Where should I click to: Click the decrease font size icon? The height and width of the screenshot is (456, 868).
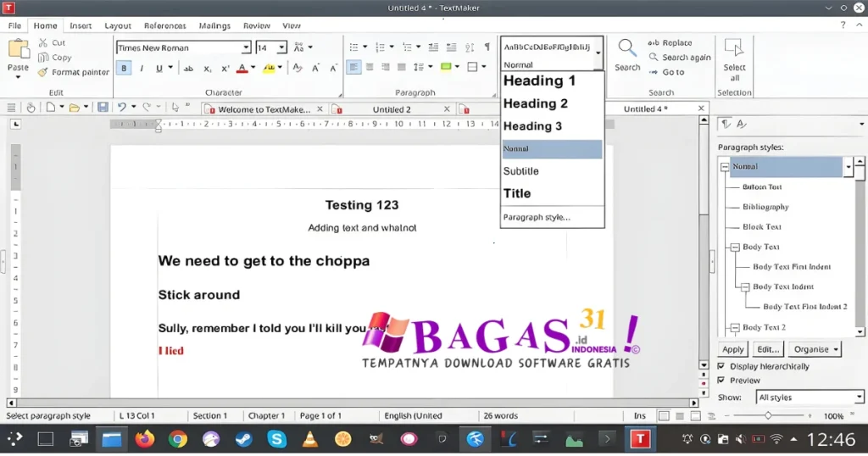pos(332,68)
